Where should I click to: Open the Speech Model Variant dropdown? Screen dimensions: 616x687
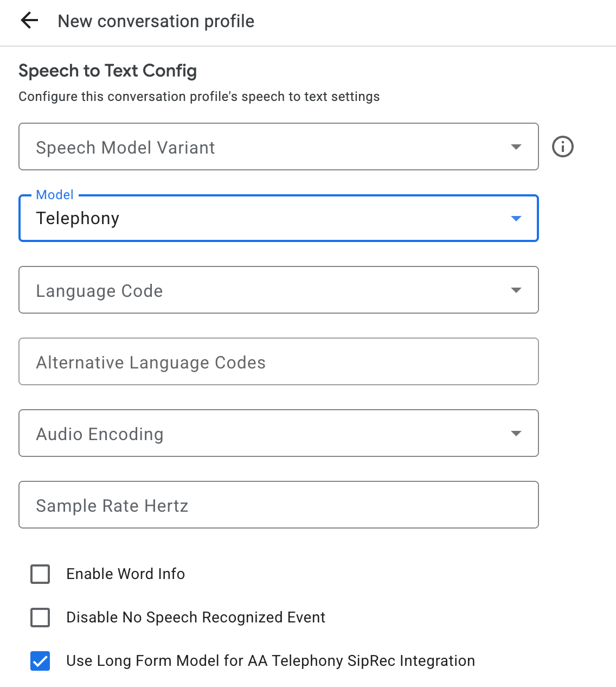click(271, 147)
